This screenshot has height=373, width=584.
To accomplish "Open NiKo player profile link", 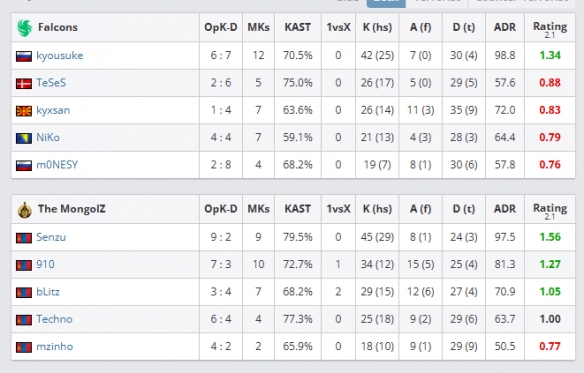I will [48, 137].
